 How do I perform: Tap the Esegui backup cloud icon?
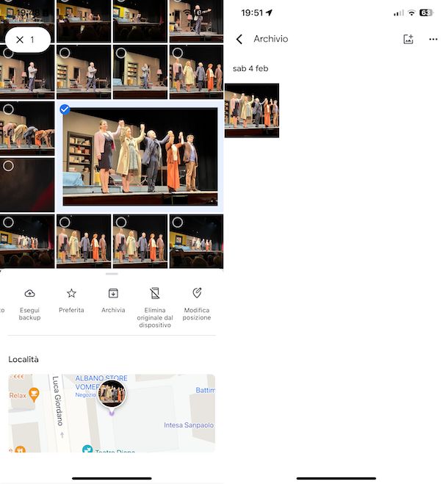coord(29,293)
